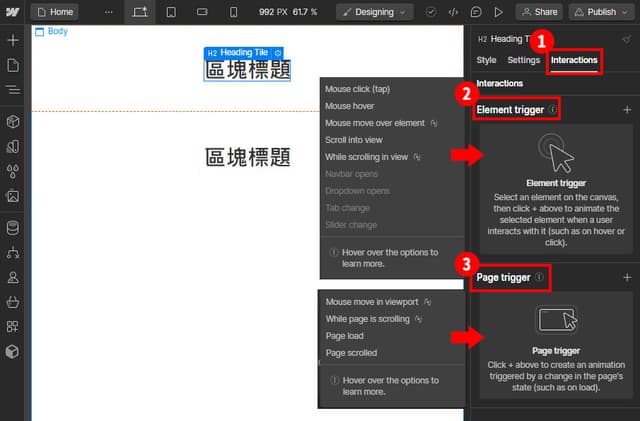The width and height of the screenshot is (640, 421).
Task: Open the Home page selector
Action: tap(55, 12)
